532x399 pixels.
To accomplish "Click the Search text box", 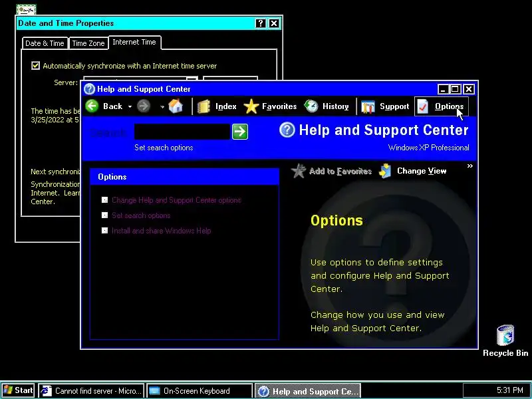I will (x=182, y=132).
